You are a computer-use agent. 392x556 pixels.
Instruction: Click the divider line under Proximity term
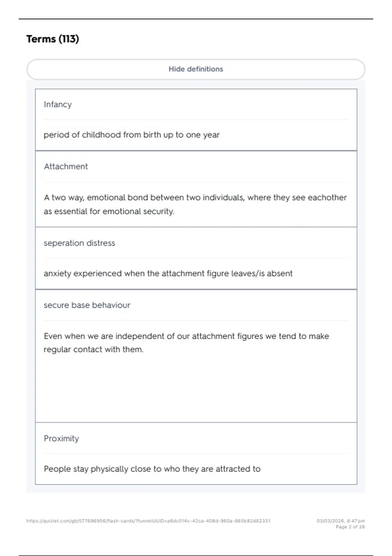pos(196,454)
